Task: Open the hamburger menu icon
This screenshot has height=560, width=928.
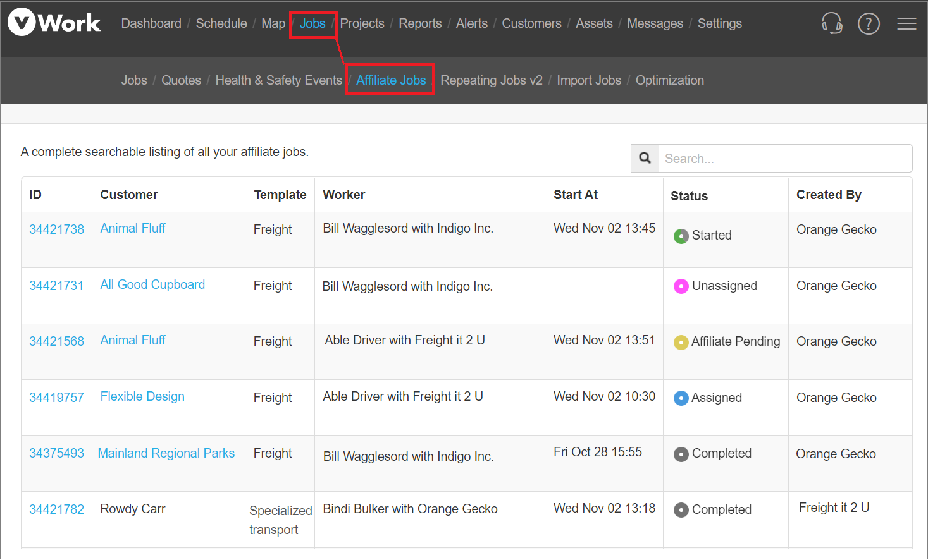Action: pyautogui.click(x=906, y=23)
